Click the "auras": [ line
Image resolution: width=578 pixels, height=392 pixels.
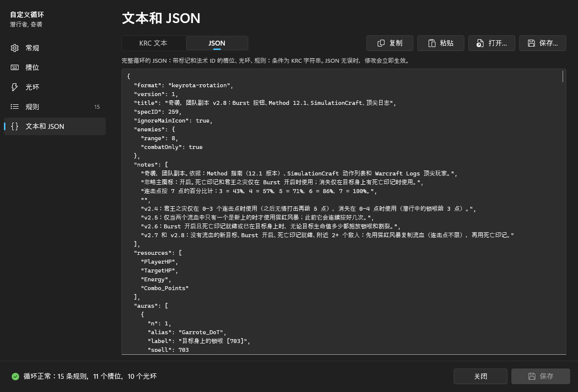151,306
